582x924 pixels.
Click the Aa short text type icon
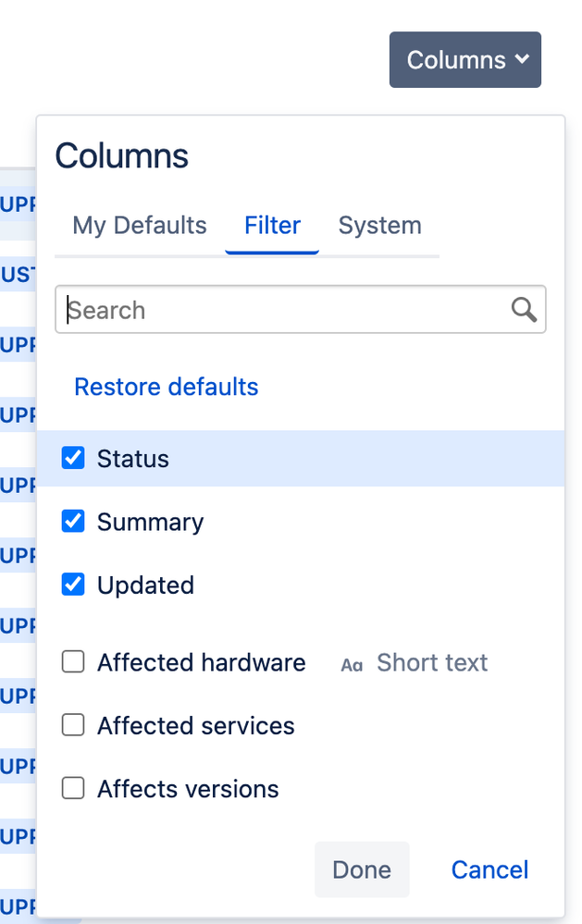352,665
